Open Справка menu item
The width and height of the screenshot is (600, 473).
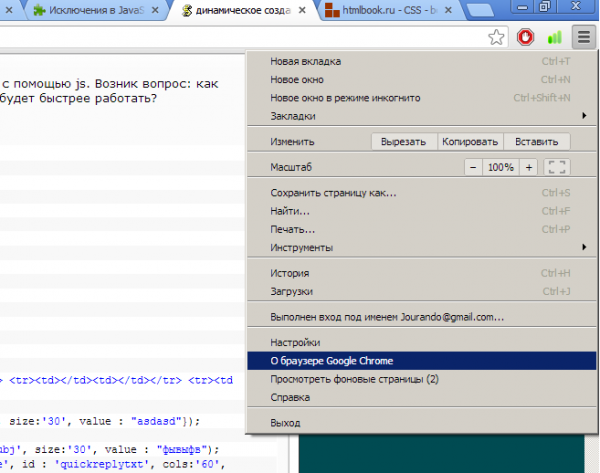coord(422,397)
